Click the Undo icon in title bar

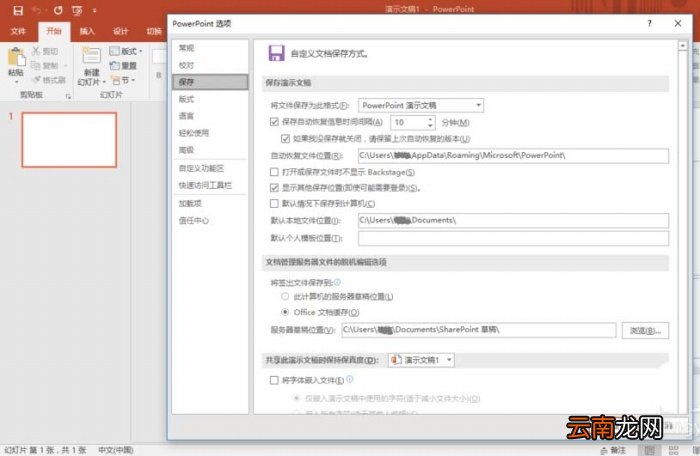[37, 10]
